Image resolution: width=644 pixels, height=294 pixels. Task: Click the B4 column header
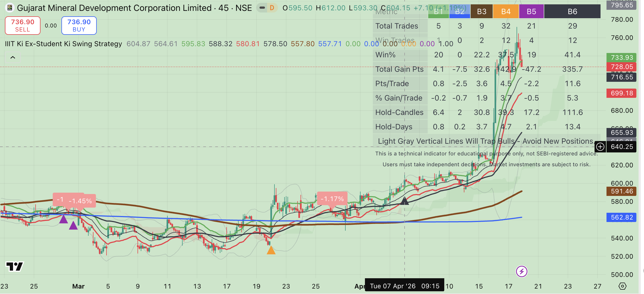pos(506,11)
